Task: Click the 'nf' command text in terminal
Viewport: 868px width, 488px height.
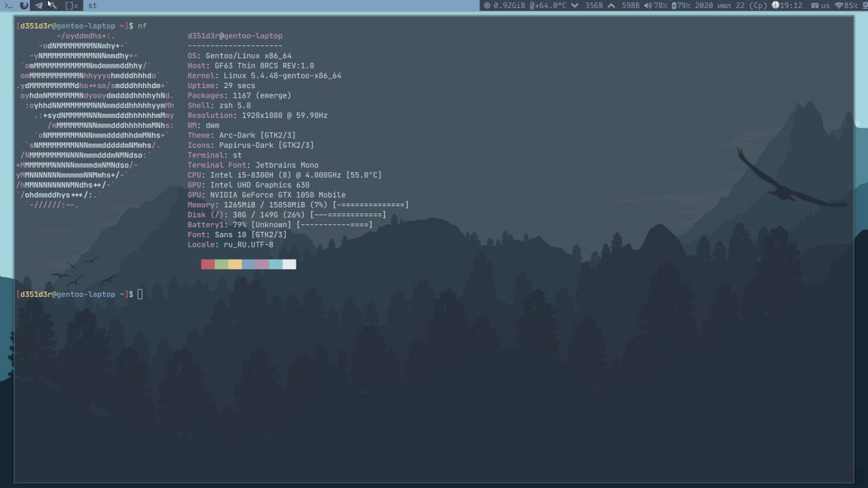Action: [142, 26]
